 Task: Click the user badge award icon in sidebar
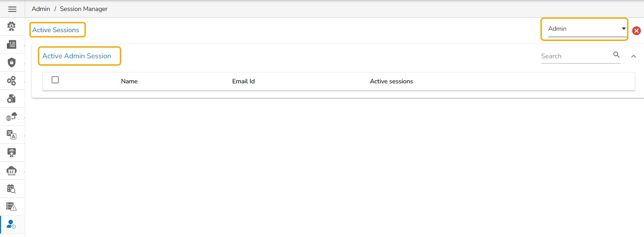(12, 26)
